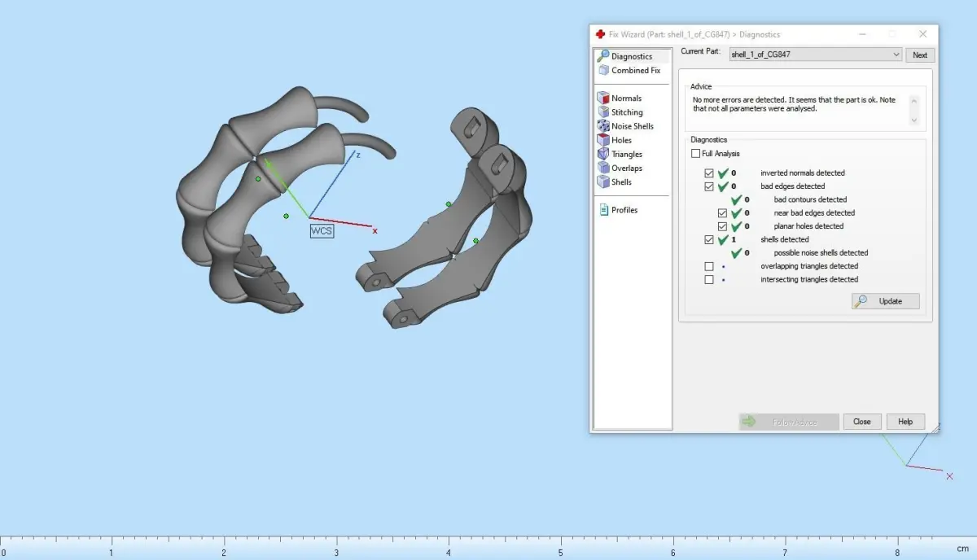The image size is (977, 560).
Task: Go to the Stitching fix page
Action: coord(620,112)
